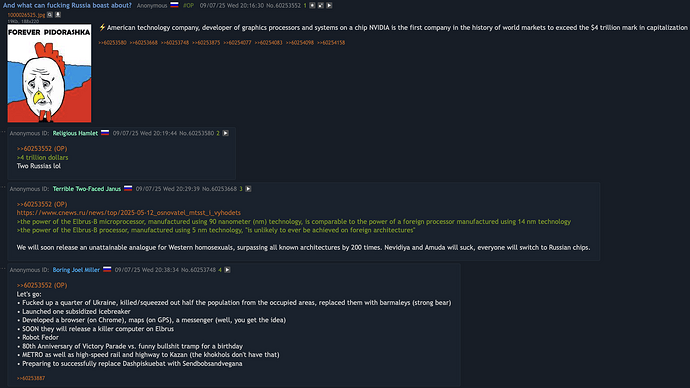
Task: Click the Boring Joel Miller poster ID
Action: [x=76, y=270]
